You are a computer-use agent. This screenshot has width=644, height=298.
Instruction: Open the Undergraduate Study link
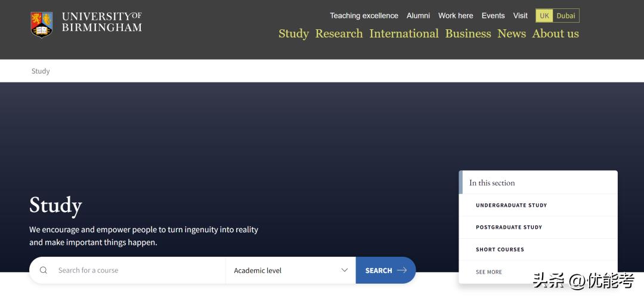(511, 205)
